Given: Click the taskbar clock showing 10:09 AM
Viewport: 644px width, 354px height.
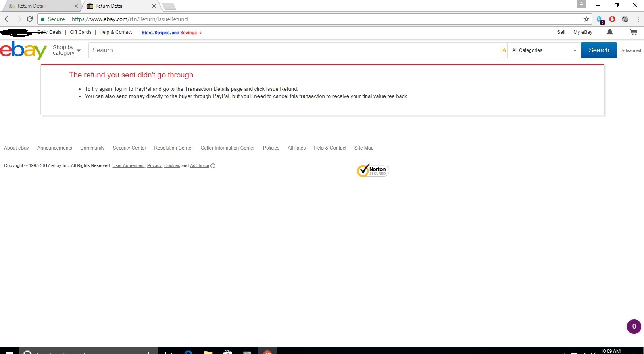Looking at the screenshot, I should click(x=611, y=351).
